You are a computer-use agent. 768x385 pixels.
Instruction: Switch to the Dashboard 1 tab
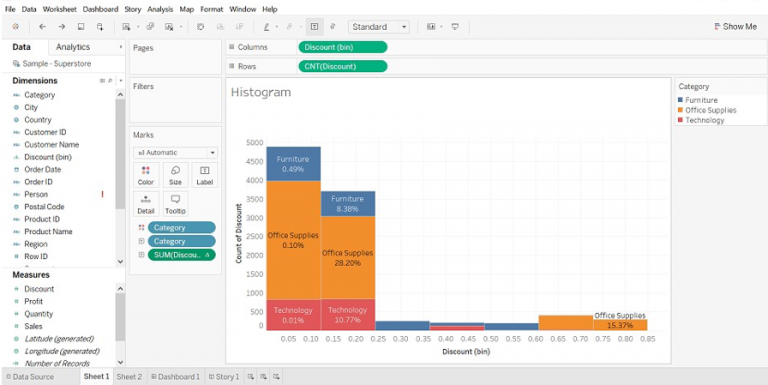(175, 377)
